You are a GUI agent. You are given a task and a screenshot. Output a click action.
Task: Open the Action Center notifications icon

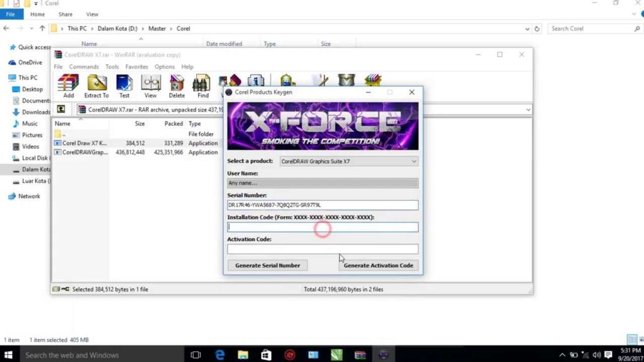(608, 354)
